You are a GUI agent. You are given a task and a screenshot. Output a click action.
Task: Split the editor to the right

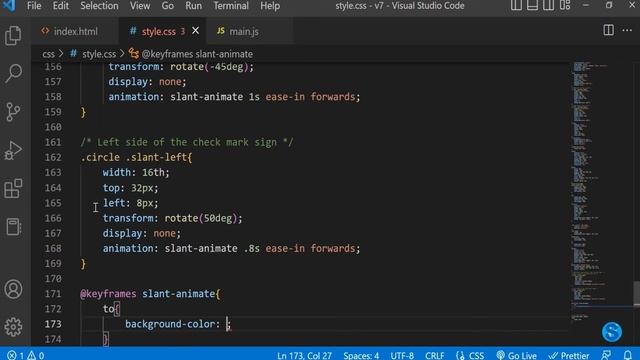[608, 30]
